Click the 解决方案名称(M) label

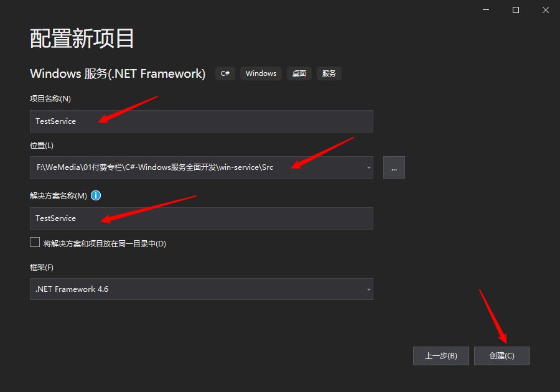click(58, 195)
